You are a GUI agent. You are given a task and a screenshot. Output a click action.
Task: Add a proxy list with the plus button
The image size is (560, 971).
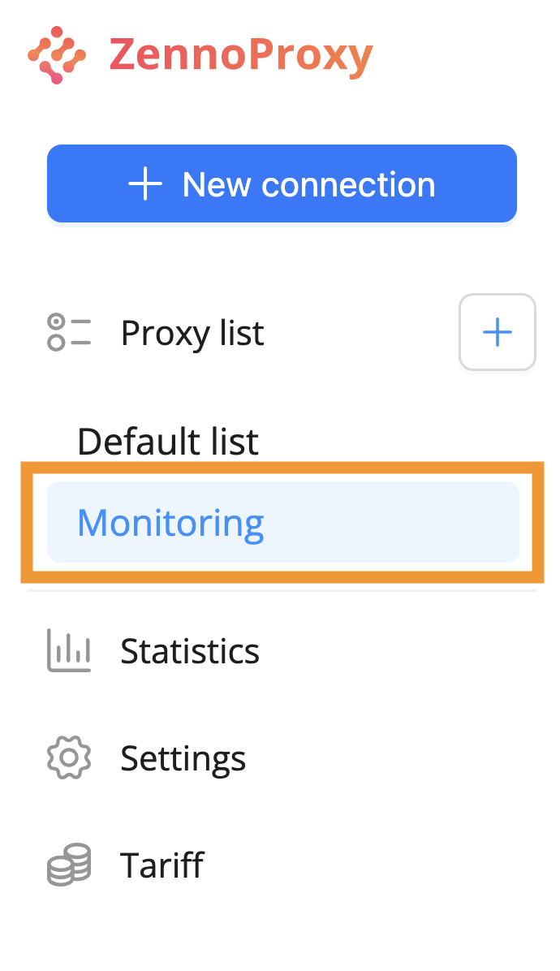pyautogui.click(x=497, y=332)
